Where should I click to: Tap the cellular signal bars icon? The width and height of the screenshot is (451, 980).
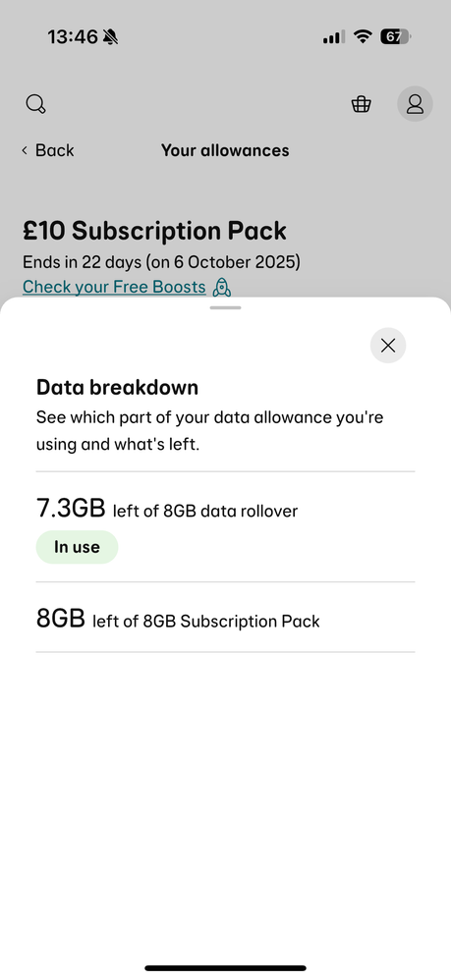click(x=333, y=37)
